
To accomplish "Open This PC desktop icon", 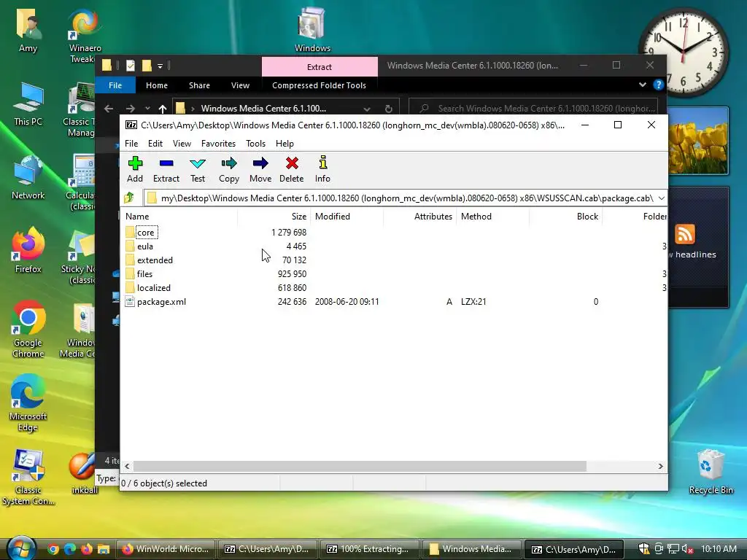I will tap(28, 104).
